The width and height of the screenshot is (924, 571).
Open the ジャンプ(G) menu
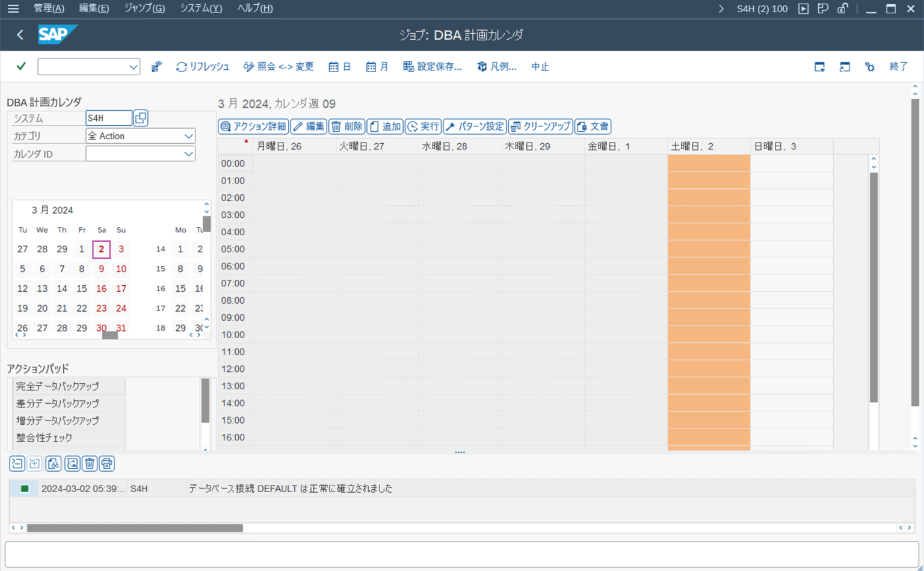[144, 8]
